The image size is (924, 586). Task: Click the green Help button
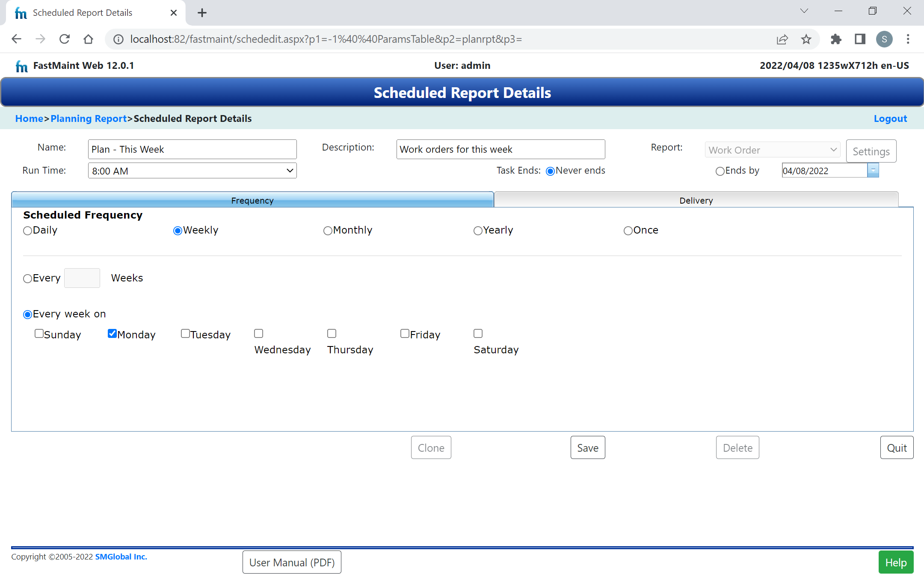point(896,562)
